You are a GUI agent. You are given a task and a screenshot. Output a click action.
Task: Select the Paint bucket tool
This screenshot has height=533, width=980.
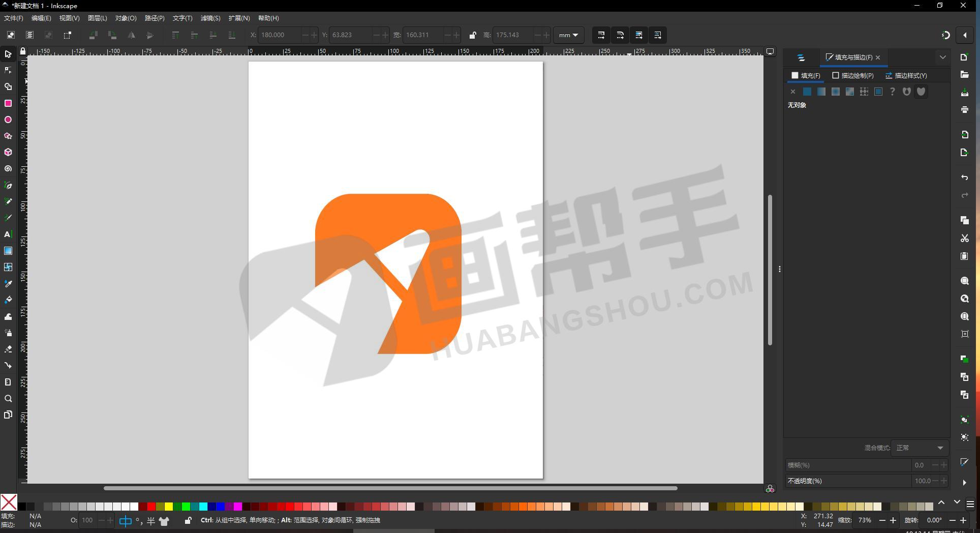(x=8, y=300)
